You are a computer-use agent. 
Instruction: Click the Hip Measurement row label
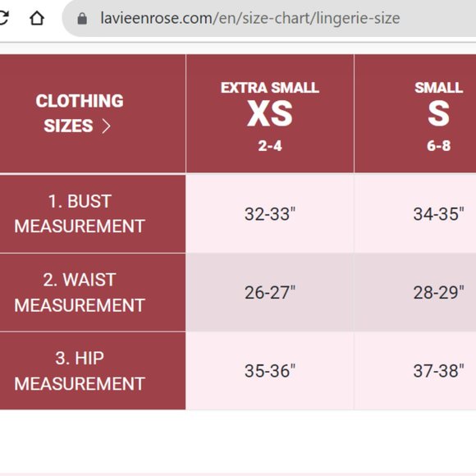(80, 371)
